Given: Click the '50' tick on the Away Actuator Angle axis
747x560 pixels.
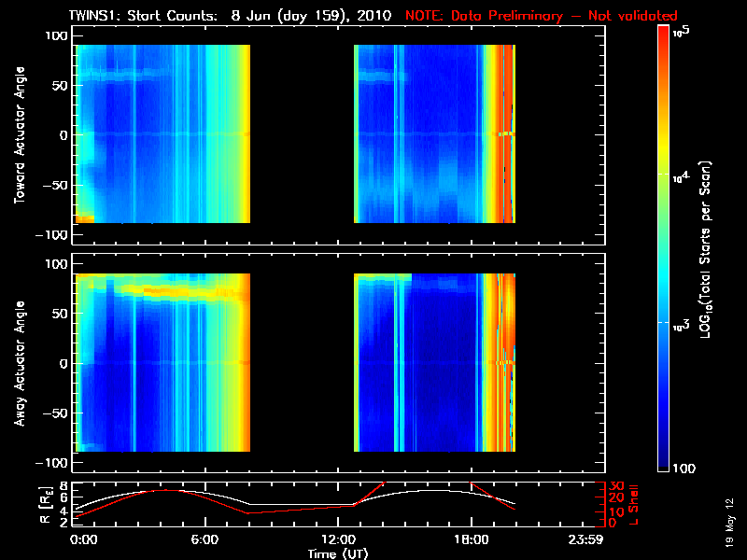Looking at the screenshot, I should (x=61, y=314).
